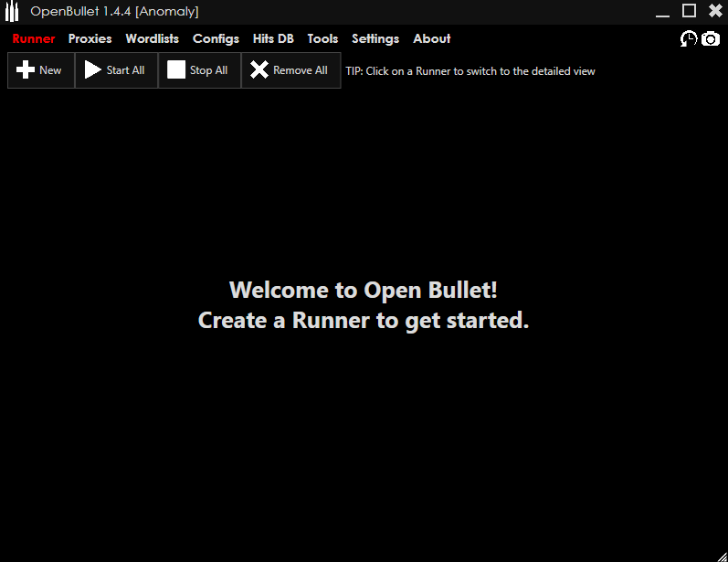This screenshot has width=728, height=562.
Task: Show the About page
Action: (431, 38)
